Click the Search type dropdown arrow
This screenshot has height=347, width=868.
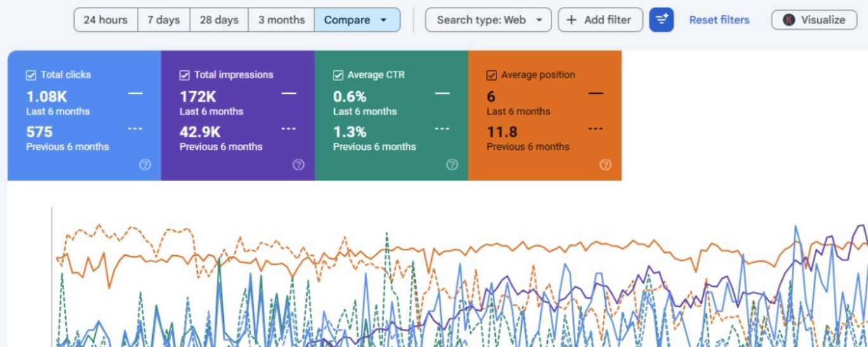pos(539,20)
